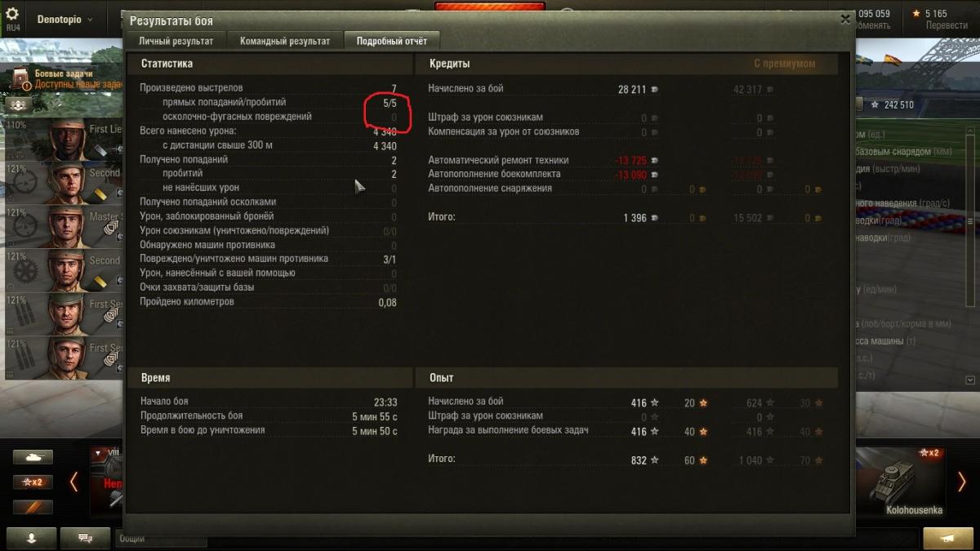Click Перевести free experience link
980x551 pixels.
[947, 25]
